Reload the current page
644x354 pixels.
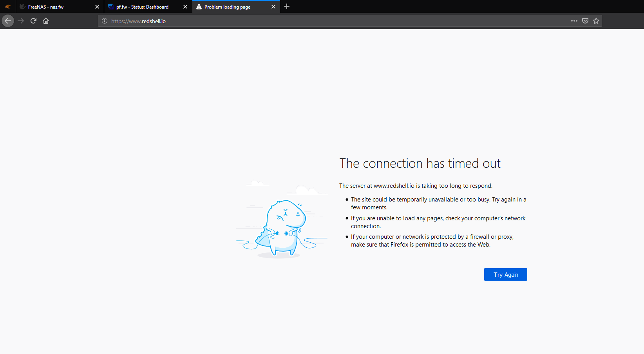pyautogui.click(x=33, y=21)
